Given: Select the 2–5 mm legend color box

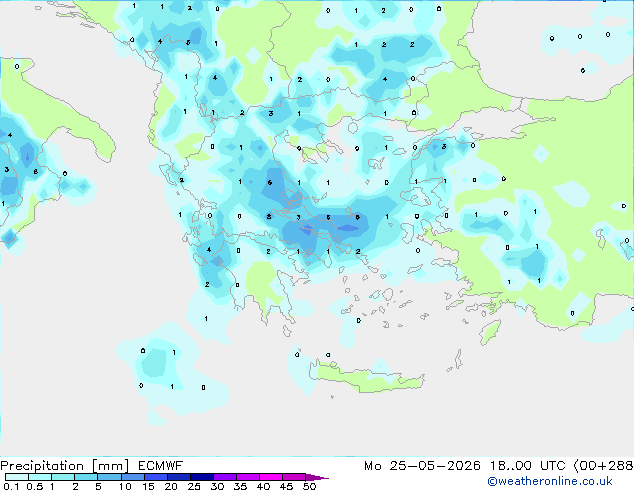Looking at the screenshot, I should point(86,477).
